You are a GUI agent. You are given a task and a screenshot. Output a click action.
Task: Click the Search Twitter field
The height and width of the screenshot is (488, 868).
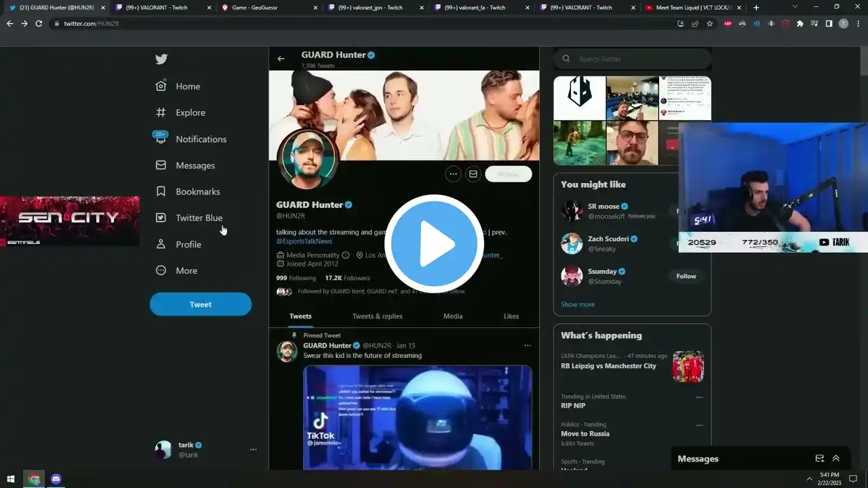click(x=637, y=59)
